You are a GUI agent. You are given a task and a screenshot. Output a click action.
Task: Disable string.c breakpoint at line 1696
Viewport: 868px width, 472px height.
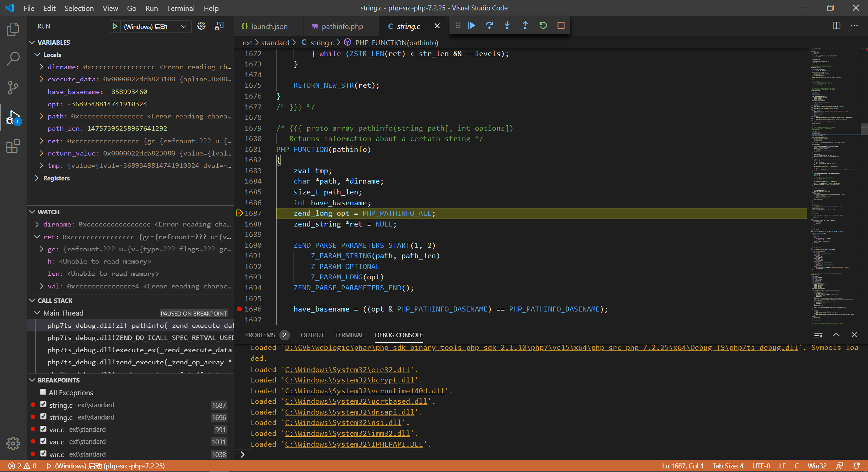[43, 417]
